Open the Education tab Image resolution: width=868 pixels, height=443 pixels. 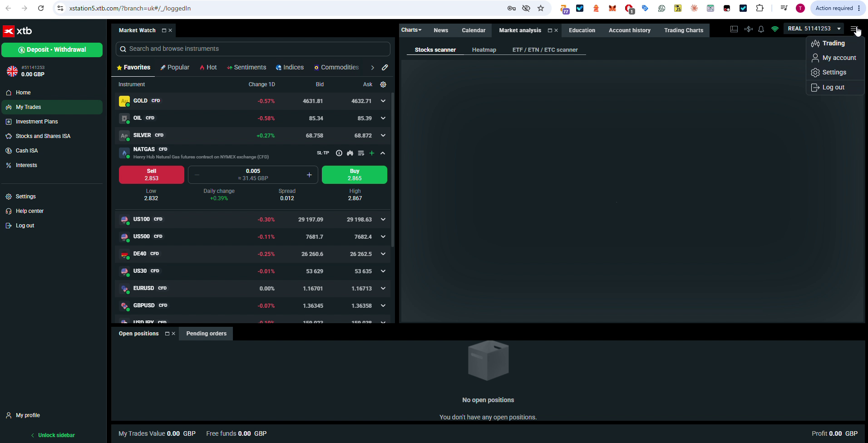point(582,30)
